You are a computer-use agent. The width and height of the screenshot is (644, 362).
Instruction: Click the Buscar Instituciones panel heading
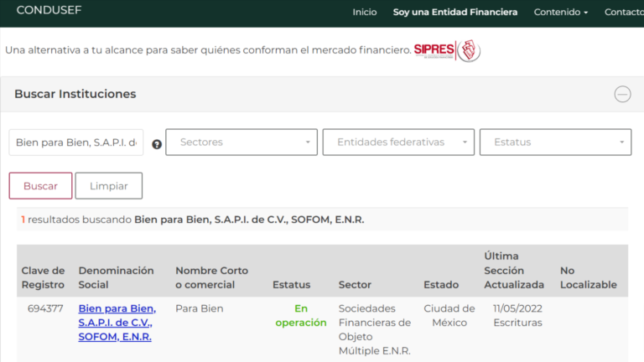tap(75, 94)
